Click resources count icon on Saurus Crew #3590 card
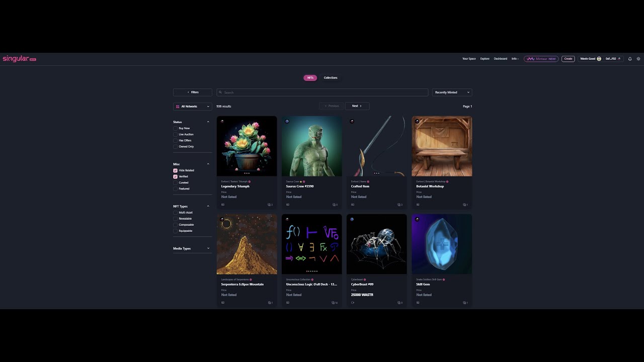The height and width of the screenshot is (362, 644). 335,205
